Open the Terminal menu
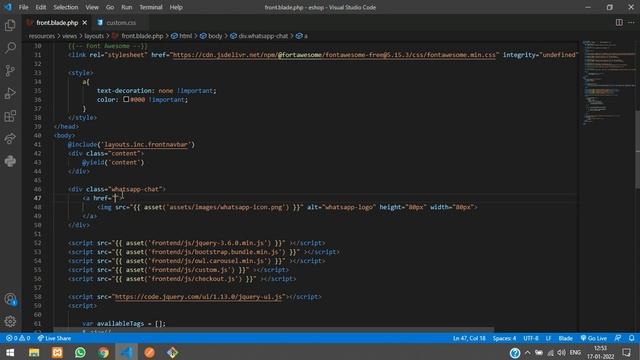 [151, 7]
